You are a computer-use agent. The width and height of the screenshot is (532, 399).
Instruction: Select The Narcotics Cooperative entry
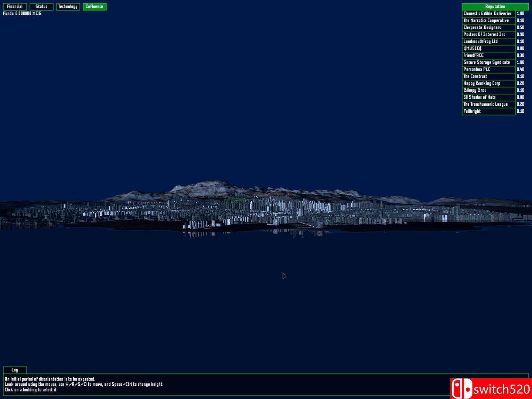pyautogui.click(x=488, y=20)
